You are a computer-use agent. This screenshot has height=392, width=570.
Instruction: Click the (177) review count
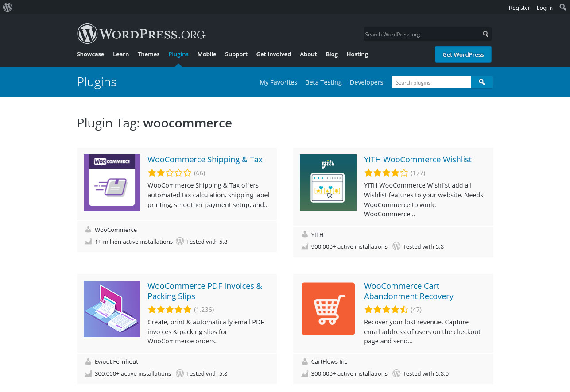(x=418, y=173)
